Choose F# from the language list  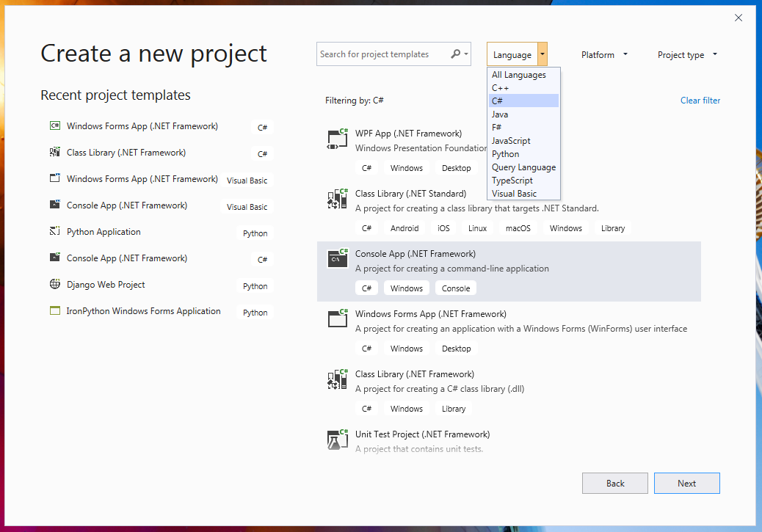pos(523,127)
